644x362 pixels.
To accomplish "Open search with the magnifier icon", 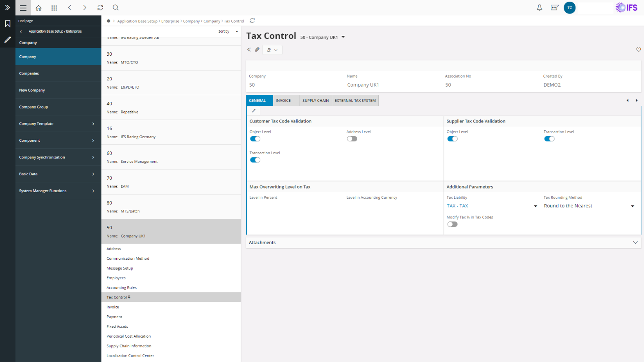I will tap(116, 7).
